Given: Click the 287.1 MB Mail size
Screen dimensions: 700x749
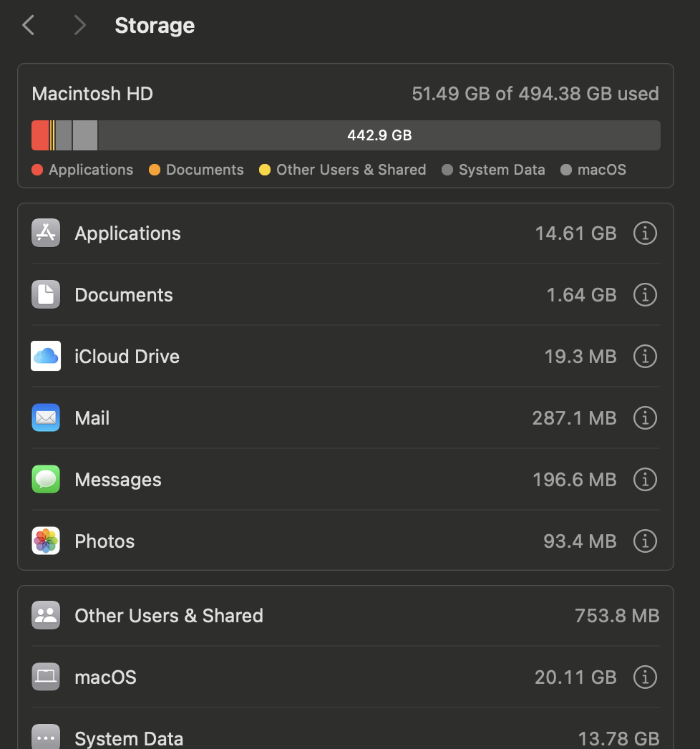Looking at the screenshot, I should point(575,418).
